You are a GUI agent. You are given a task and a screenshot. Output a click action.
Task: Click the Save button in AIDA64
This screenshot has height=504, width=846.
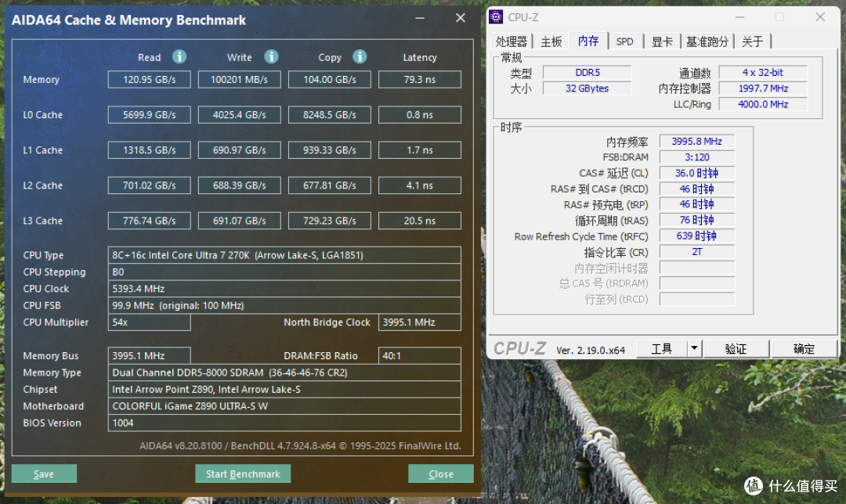[x=44, y=473]
